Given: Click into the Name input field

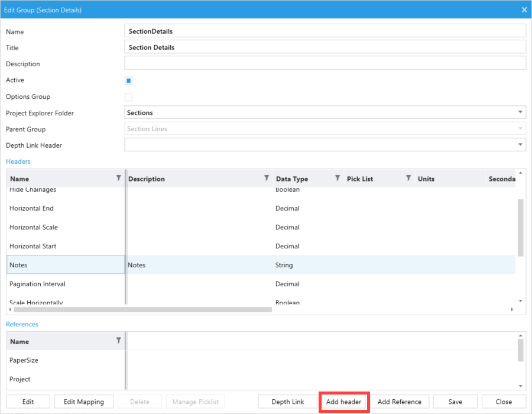Looking at the screenshot, I should 325,31.
